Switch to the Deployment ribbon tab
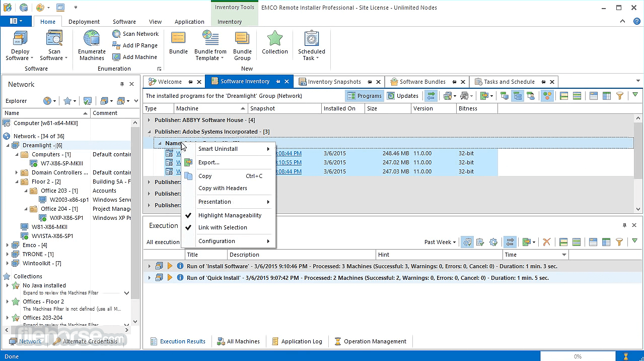644x361 pixels. (x=84, y=22)
